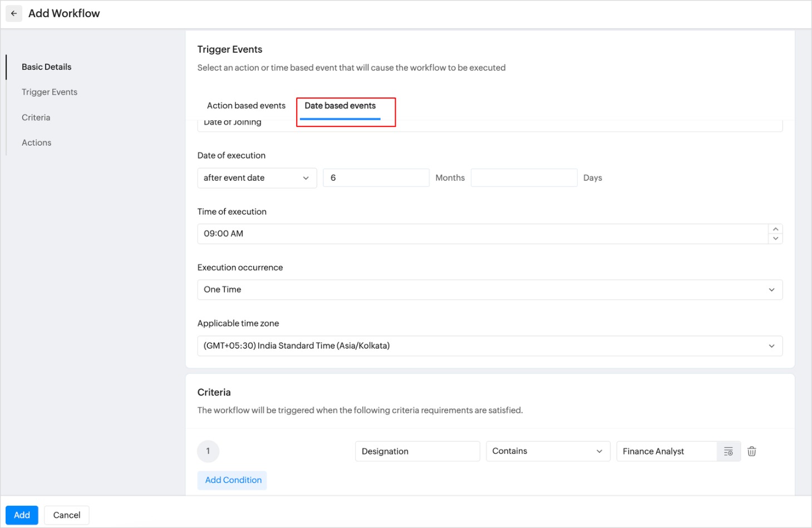
Task: Open the 'after event date' dropdown
Action: [x=257, y=178]
